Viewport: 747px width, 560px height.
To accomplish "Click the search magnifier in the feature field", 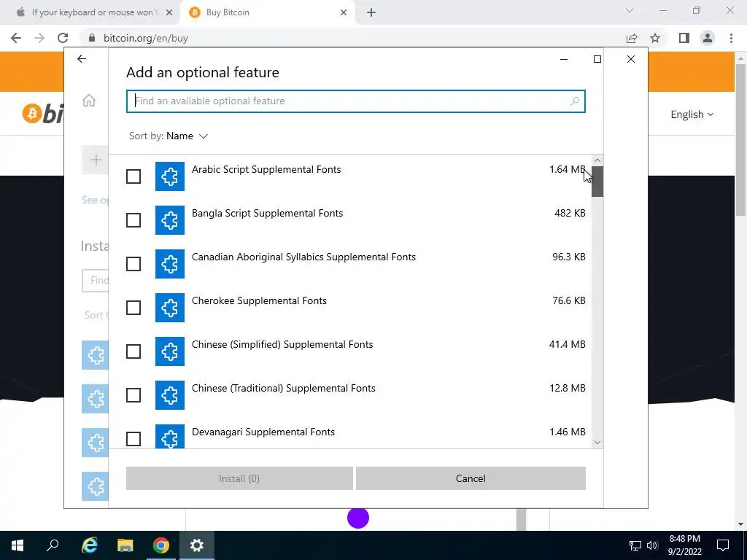I will [575, 101].
